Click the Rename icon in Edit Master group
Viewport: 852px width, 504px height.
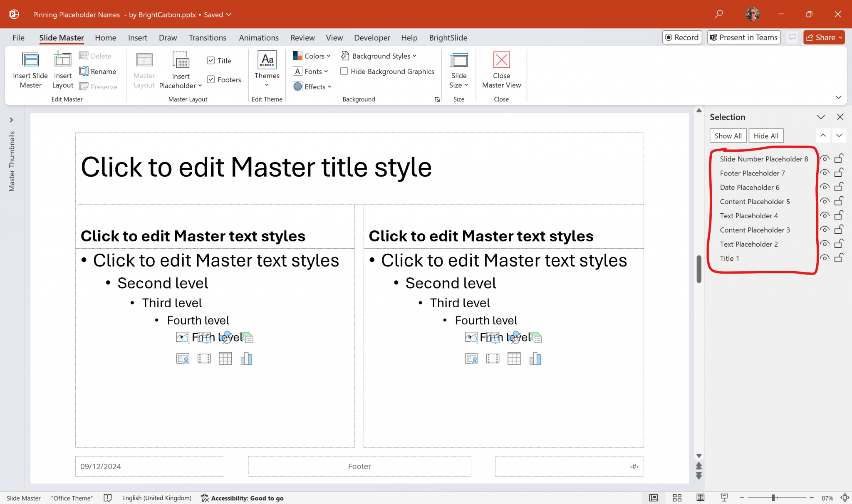98,71
